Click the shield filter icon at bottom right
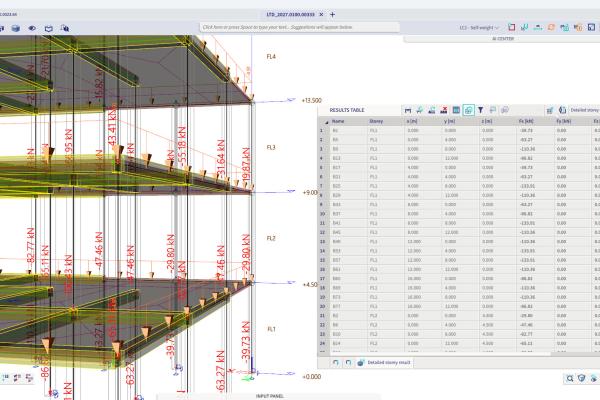The image size is (600, 400). tap(582, 378)
